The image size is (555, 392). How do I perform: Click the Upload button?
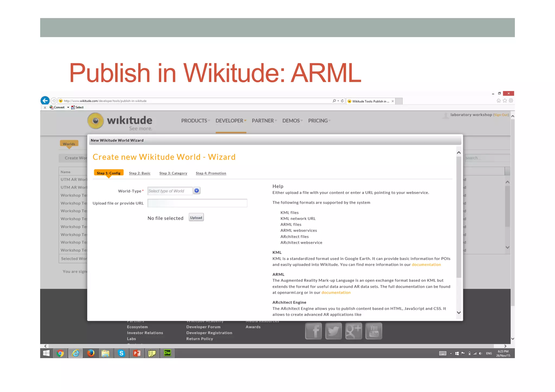click(x=196, y=218)
